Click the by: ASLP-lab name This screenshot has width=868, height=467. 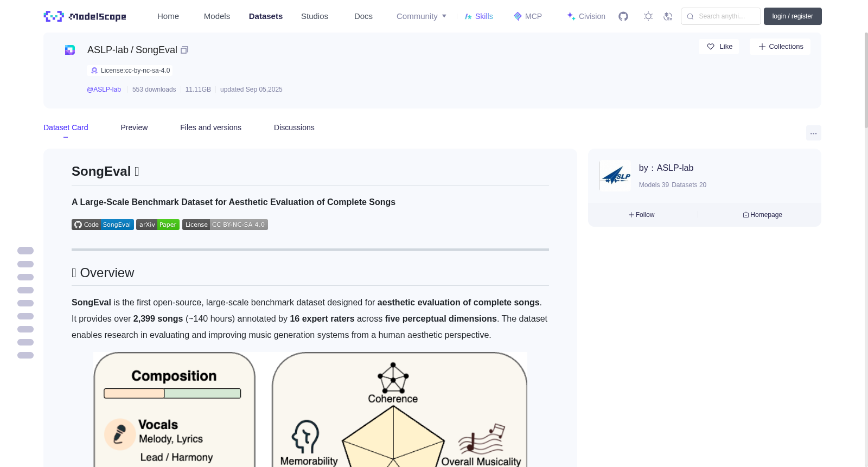click(x=666, y=168)
